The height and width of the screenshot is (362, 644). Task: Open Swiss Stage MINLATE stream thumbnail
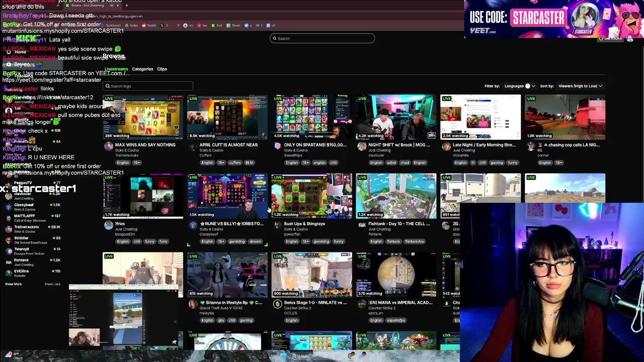(x=312, y=275)
